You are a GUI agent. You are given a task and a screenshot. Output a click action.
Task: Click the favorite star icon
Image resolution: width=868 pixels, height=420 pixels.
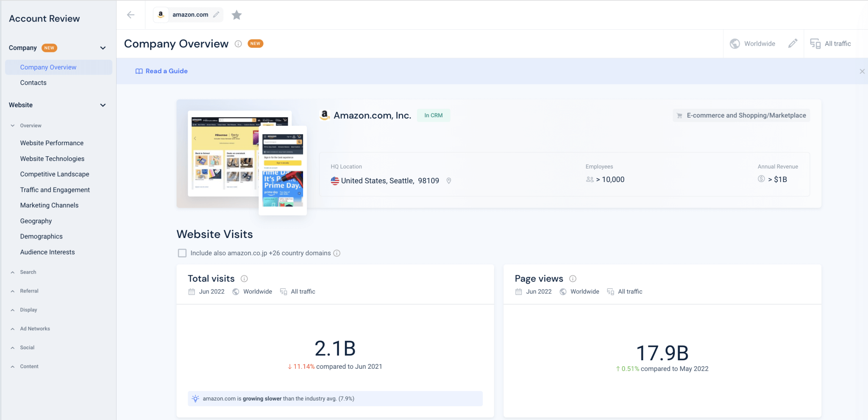click(x=236, y=15)
